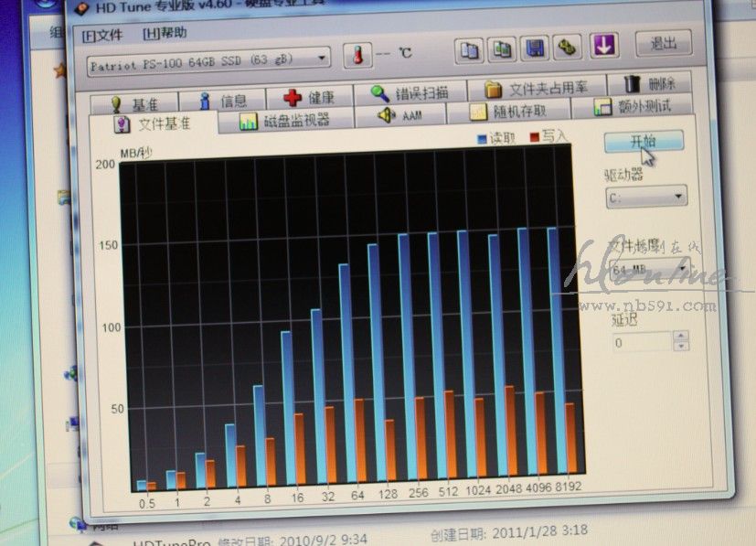Click the 退出 exit button
This screenshot has height=546, width=756.
coord(663,43)
